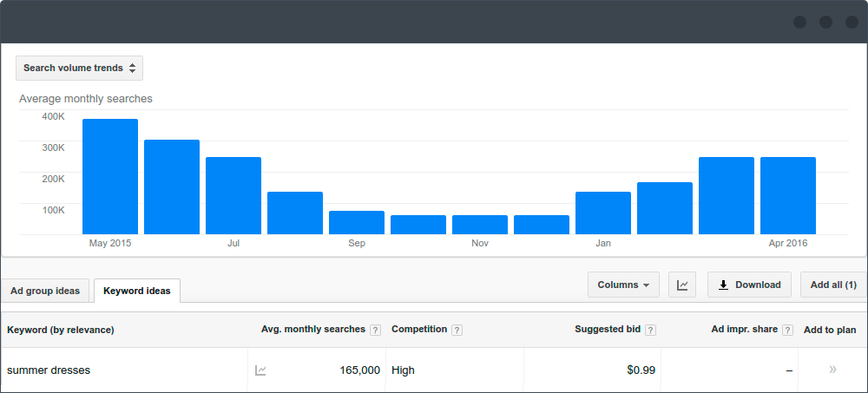This screenshot has width=868, height=393.
Task: Click the Average monthly searches chart title
Action: coord(86,99)
